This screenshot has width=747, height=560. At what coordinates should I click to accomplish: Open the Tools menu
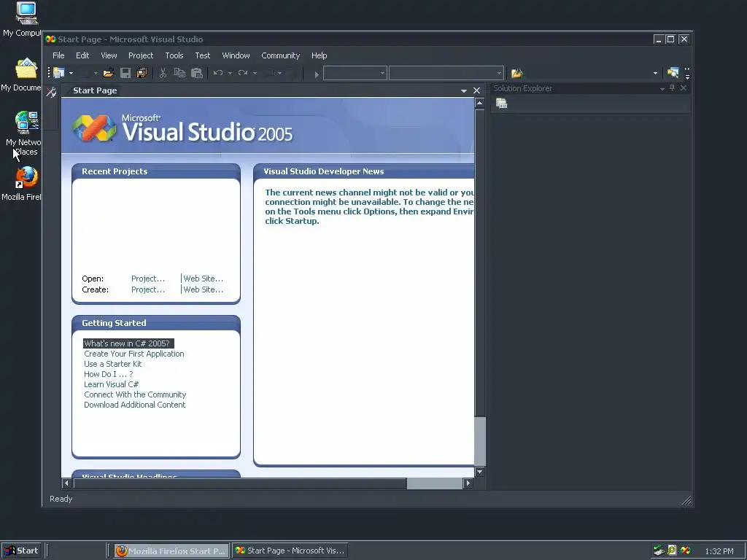pos(174,55)
